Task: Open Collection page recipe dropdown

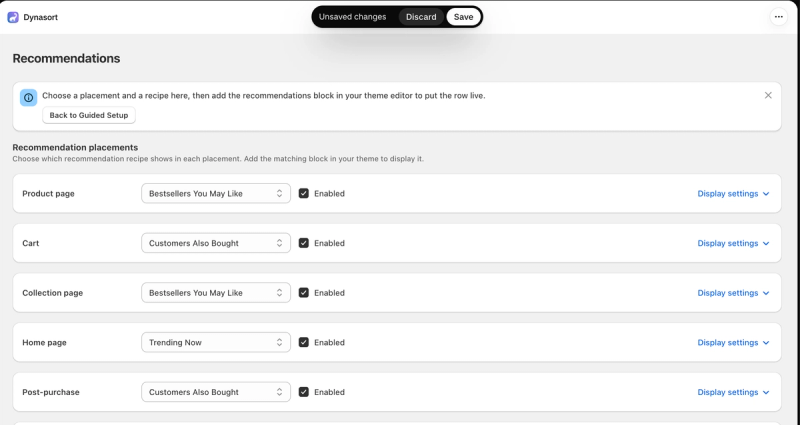Action: 216,293
